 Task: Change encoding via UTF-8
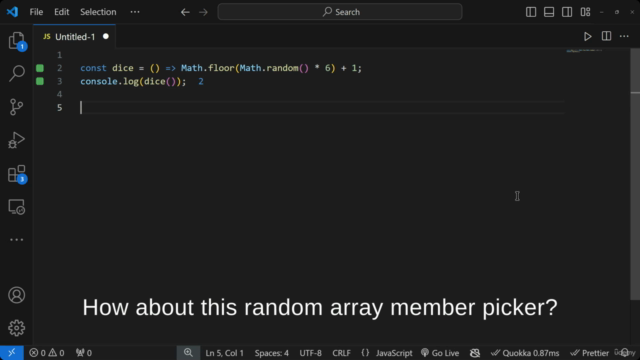pos(311,353)
